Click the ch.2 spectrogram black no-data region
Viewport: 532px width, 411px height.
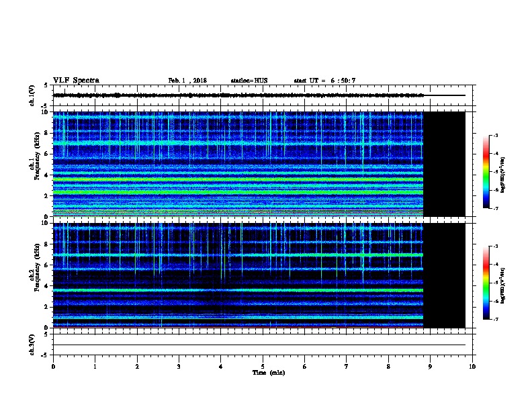point(444,275)
